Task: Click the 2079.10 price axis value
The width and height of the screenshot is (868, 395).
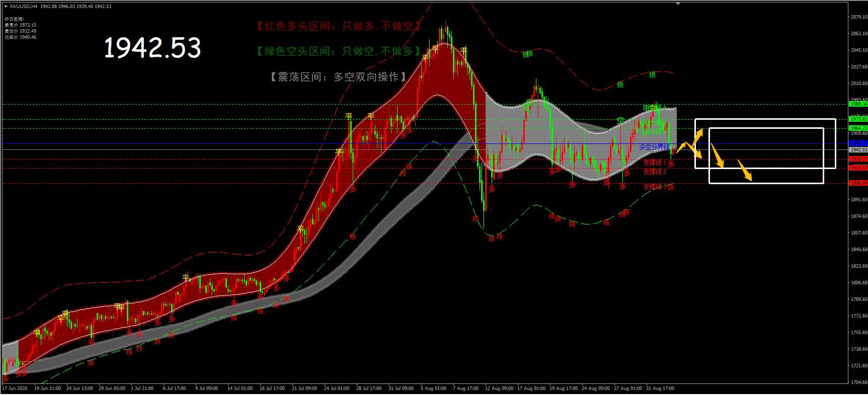Action: click(859, 17)
